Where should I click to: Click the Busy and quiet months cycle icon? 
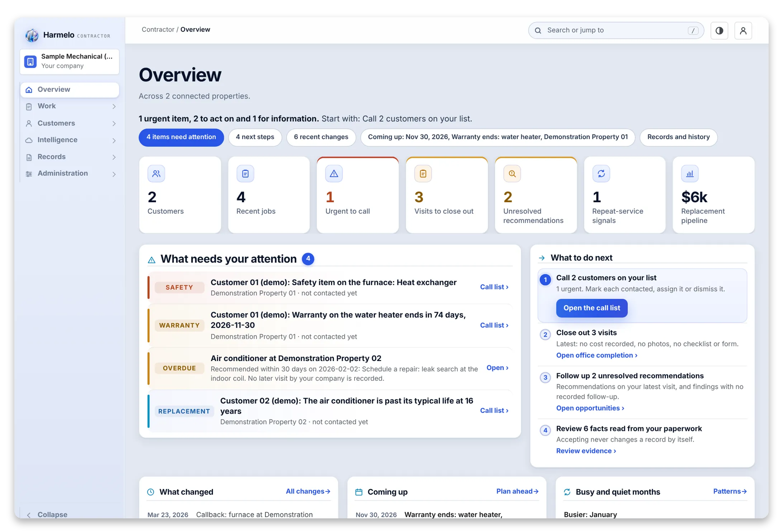click(567, 492)
